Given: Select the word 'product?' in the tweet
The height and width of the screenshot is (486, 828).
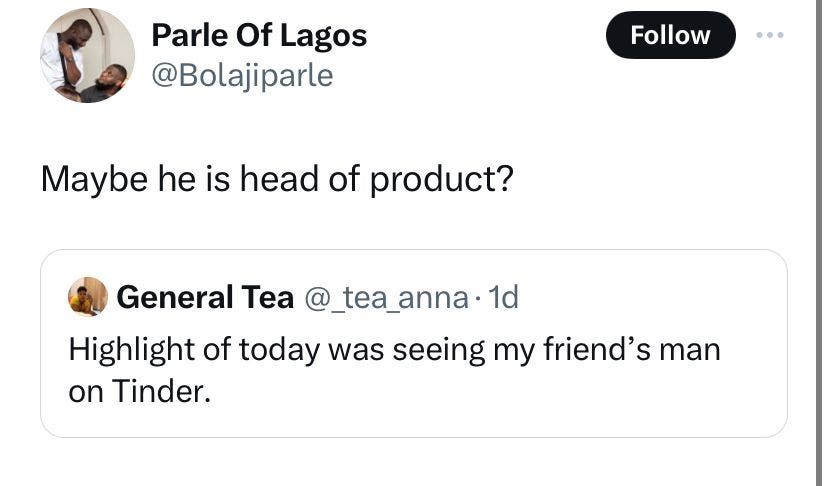Looking at the screenshot, I should (x=441, y=180).
